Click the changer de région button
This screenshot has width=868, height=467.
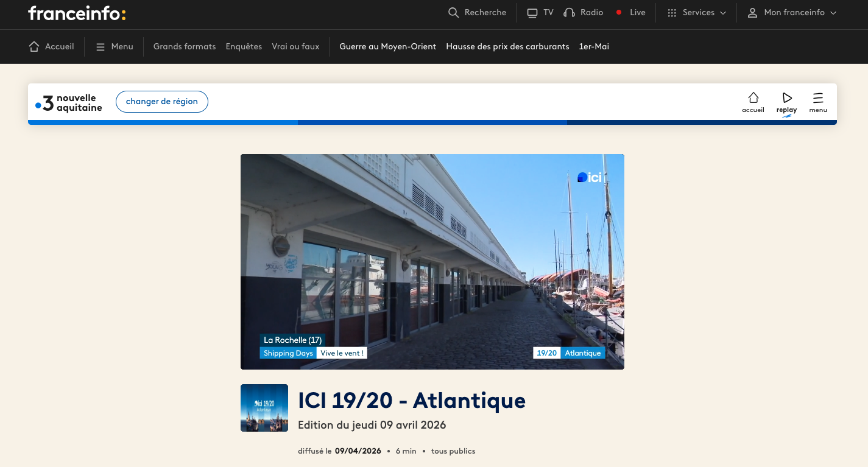(x=162, y=102)
